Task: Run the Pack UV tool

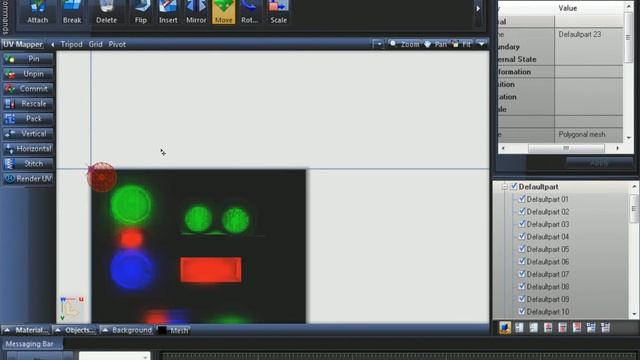Action: [x=28, y=119]
